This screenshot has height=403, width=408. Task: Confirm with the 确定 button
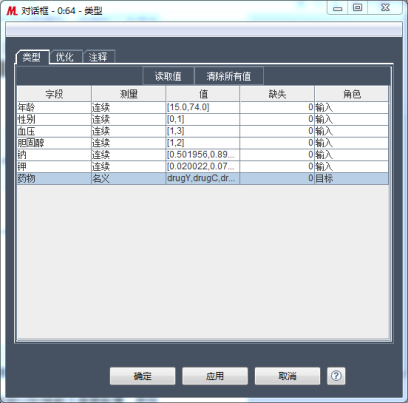coord(142,376)
